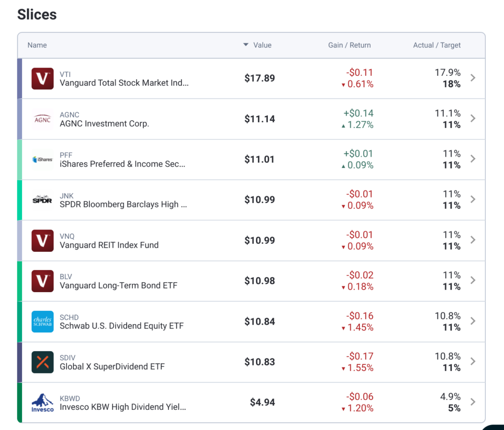Click the VNQ Vanguard REIT logo
504x430 pixels.
click(42, 240)
